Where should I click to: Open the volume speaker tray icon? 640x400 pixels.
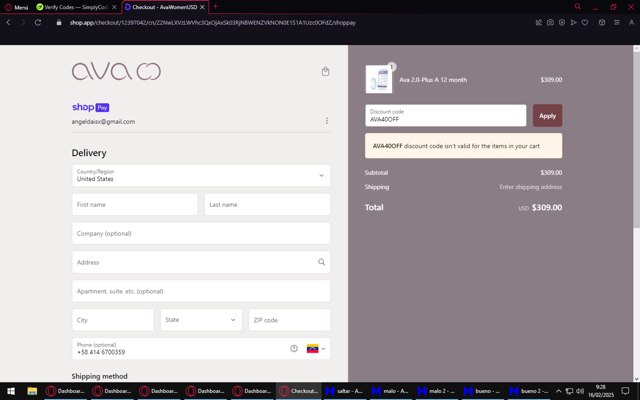click(x=580, y=391)
